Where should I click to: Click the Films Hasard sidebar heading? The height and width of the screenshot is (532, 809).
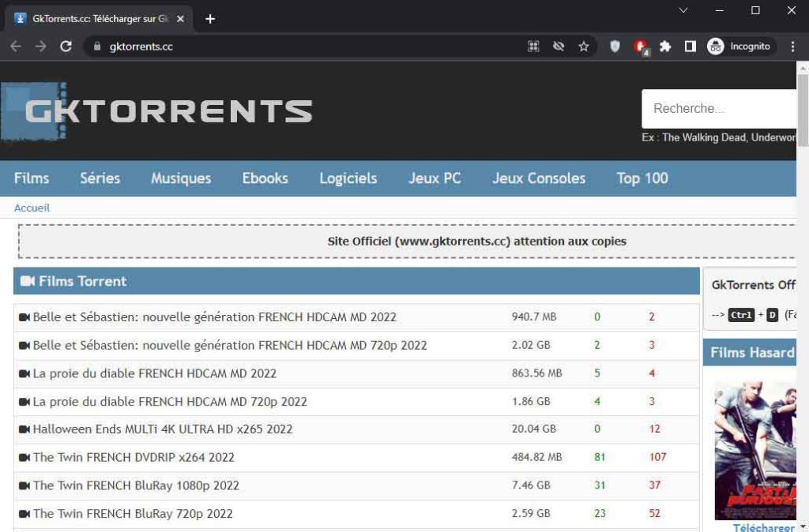click(x=752, y=353)
